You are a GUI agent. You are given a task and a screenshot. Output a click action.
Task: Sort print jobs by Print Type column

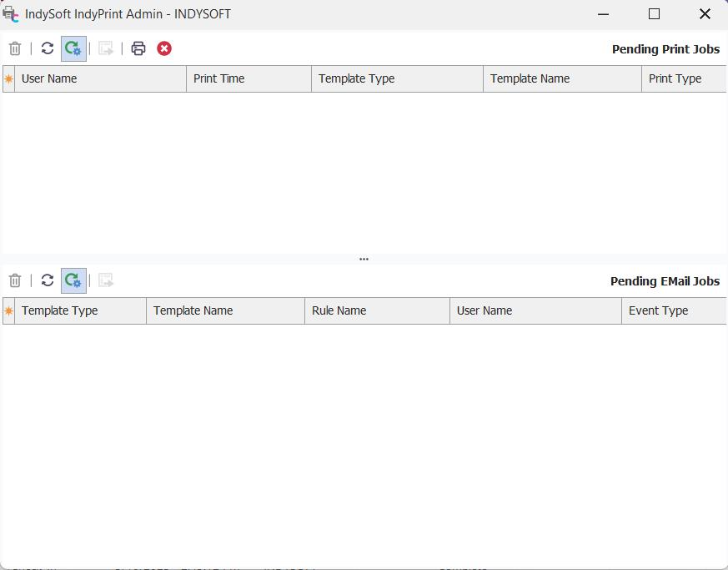[682, 79]
